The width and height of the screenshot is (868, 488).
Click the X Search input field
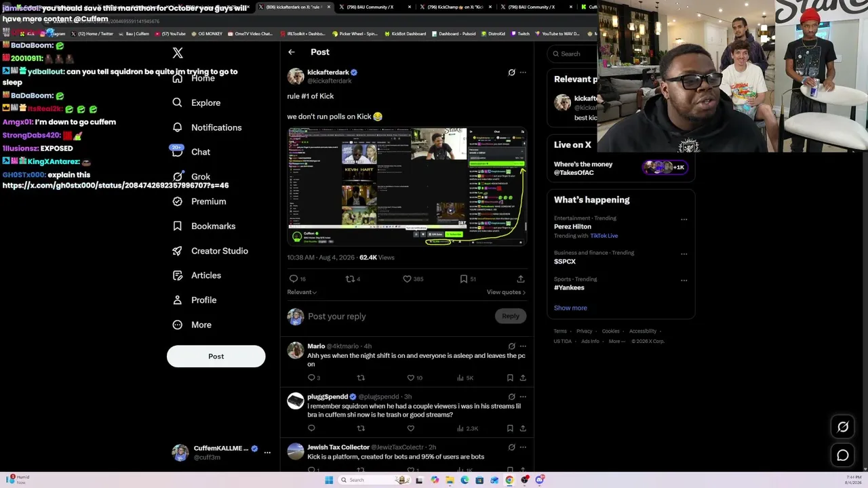[574, 54]
